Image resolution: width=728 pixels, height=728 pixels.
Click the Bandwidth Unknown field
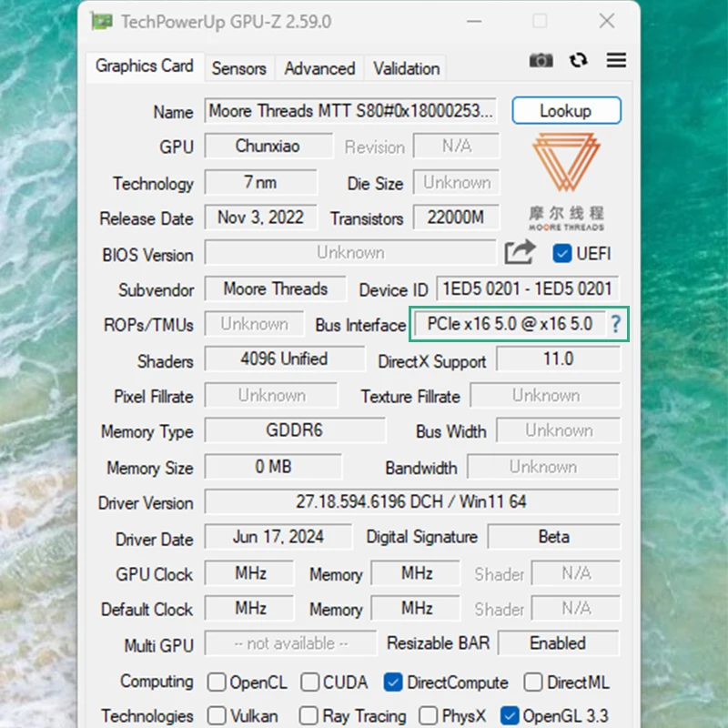coord(543,466)
